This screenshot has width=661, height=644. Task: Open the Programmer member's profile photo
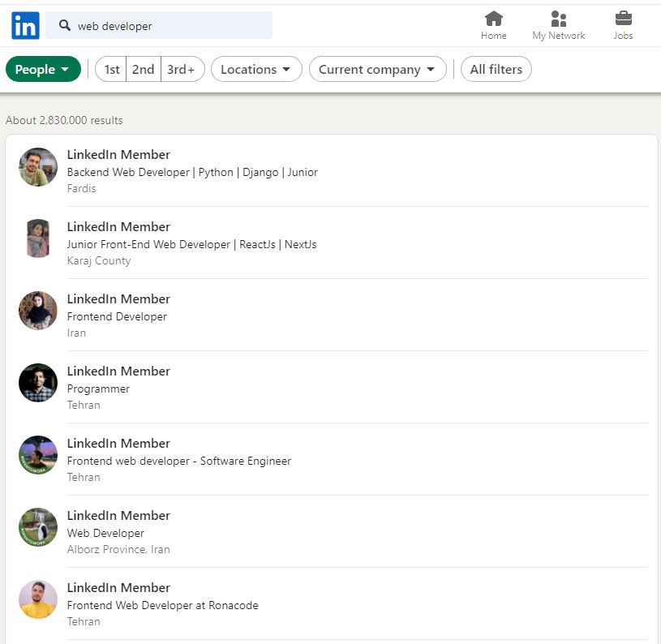(x=38, y=383)
